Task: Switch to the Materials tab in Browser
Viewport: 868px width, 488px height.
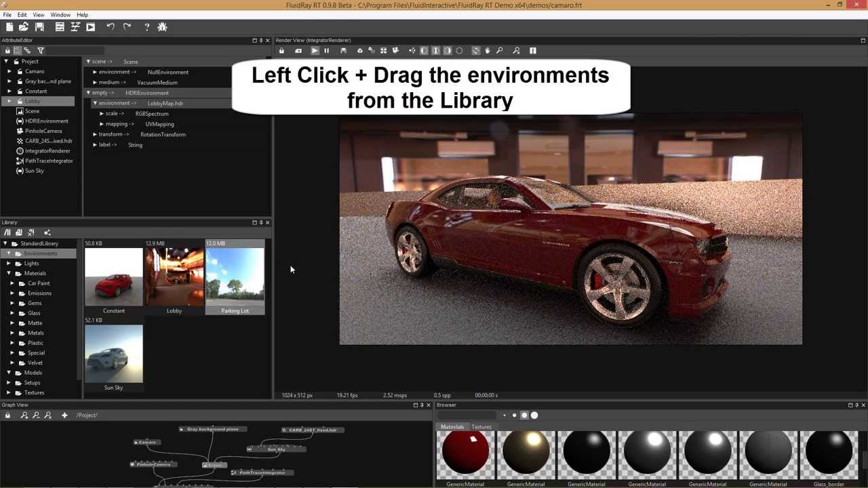Action: click(452, 427)
